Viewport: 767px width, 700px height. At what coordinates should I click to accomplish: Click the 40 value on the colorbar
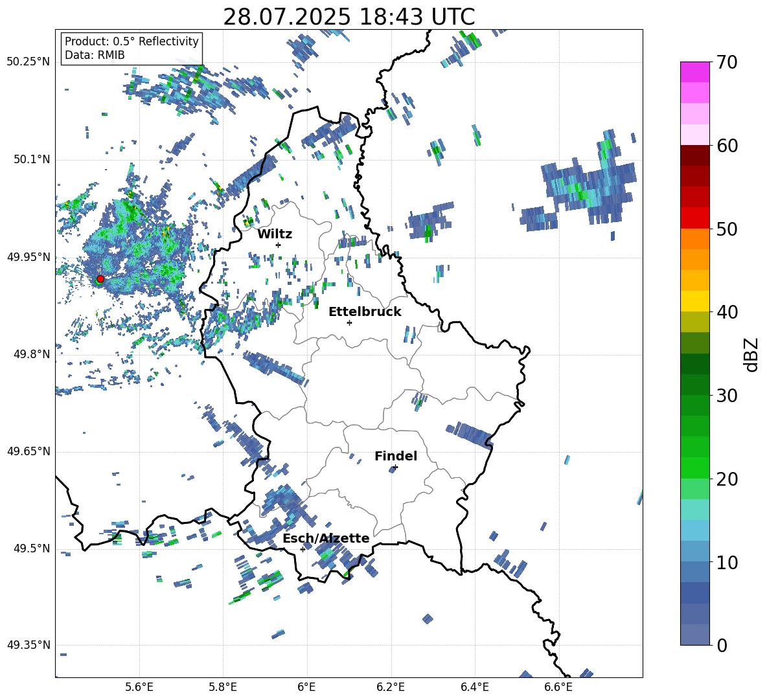tap(727, 312)
